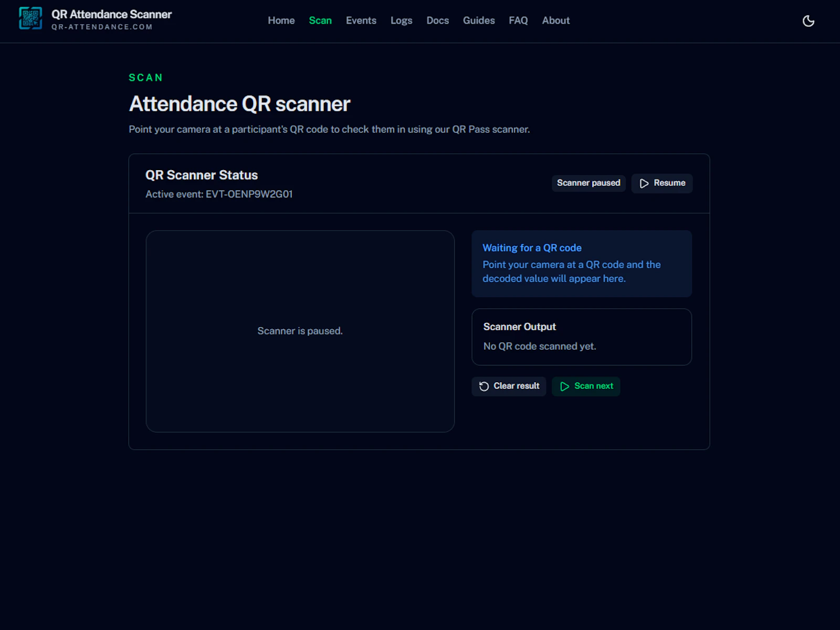Click the QR Attendance Scanner logo icon

(x=30, y=18)
